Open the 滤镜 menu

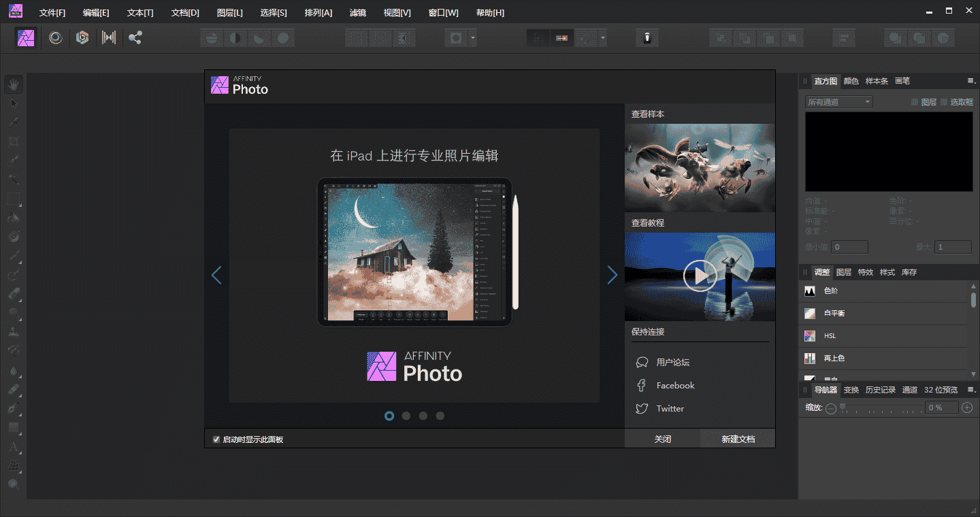(x=358, y=12)
